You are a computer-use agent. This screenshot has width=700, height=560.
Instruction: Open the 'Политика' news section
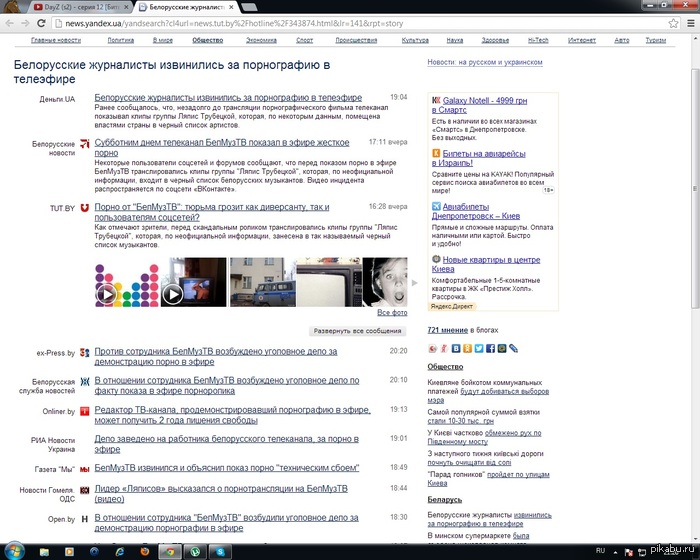click(x=121, y=40)
